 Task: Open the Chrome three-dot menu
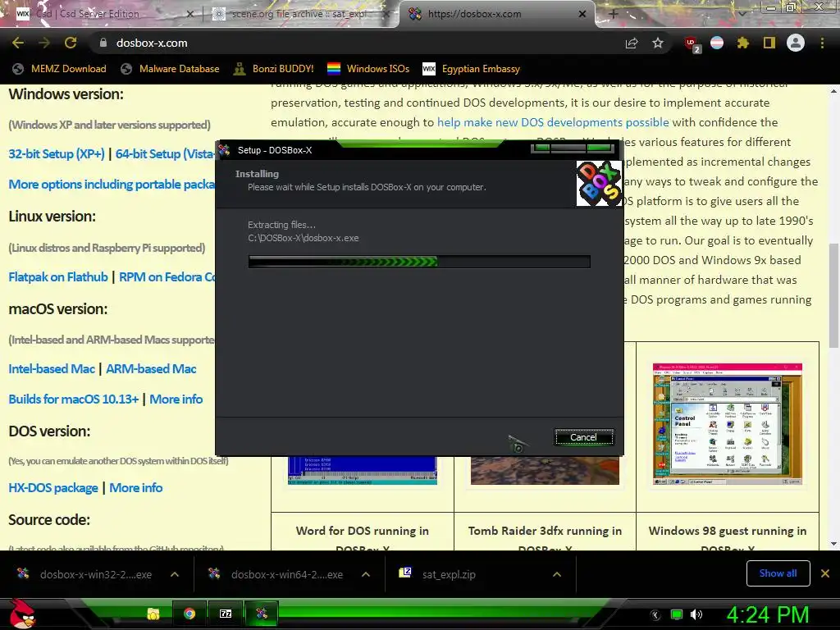coord(822,43)
